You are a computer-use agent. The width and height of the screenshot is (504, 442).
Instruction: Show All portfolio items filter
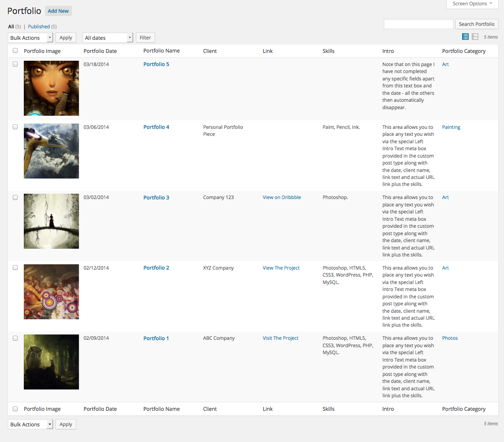point(11,27)
